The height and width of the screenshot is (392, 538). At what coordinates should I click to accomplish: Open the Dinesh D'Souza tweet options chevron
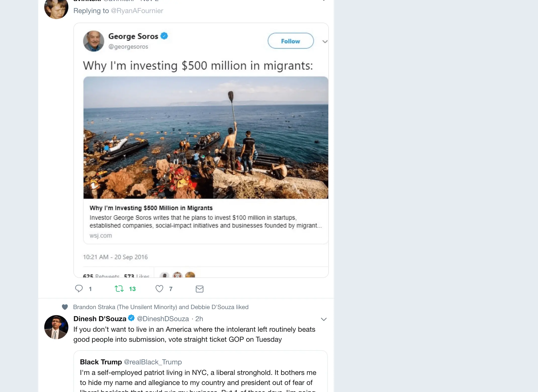click(x=324, y=319)
